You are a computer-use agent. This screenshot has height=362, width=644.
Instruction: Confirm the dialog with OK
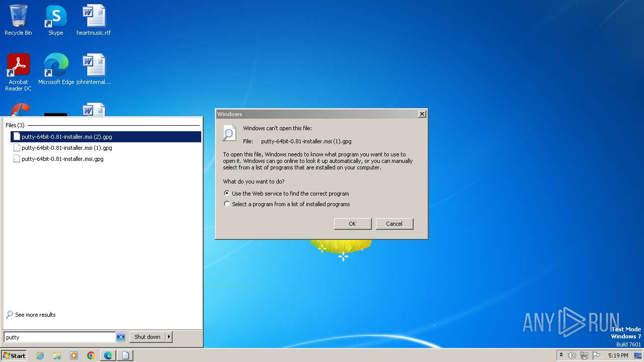[x=353, y=224]
